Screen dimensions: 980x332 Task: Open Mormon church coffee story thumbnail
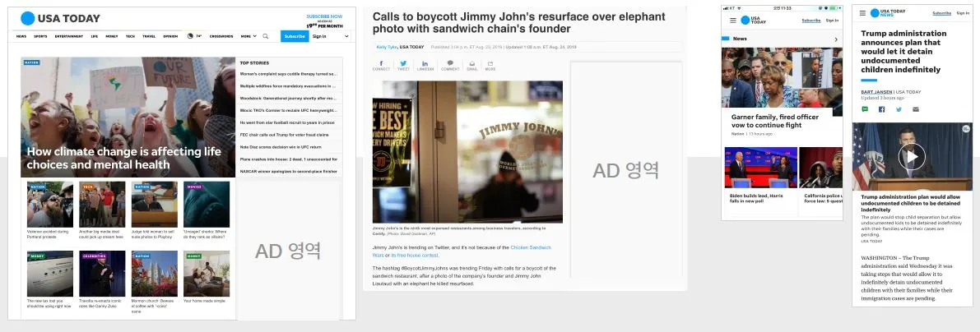[x=155, y=274]
